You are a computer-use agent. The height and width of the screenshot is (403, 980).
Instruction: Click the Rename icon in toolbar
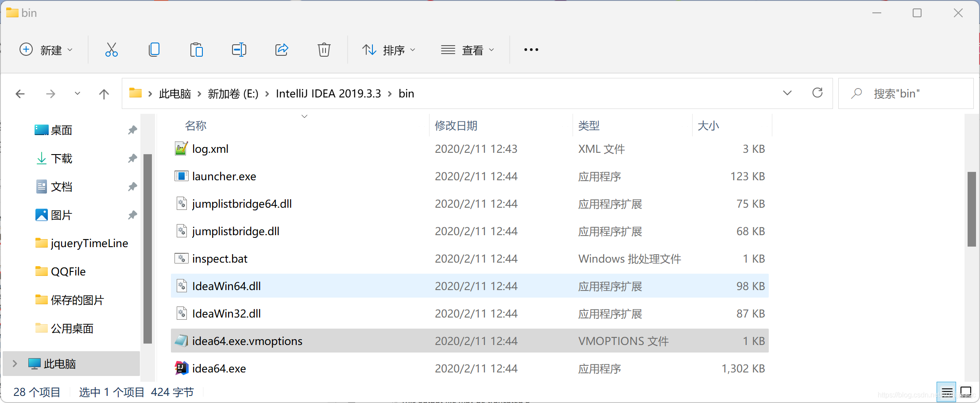click(239, 50)
